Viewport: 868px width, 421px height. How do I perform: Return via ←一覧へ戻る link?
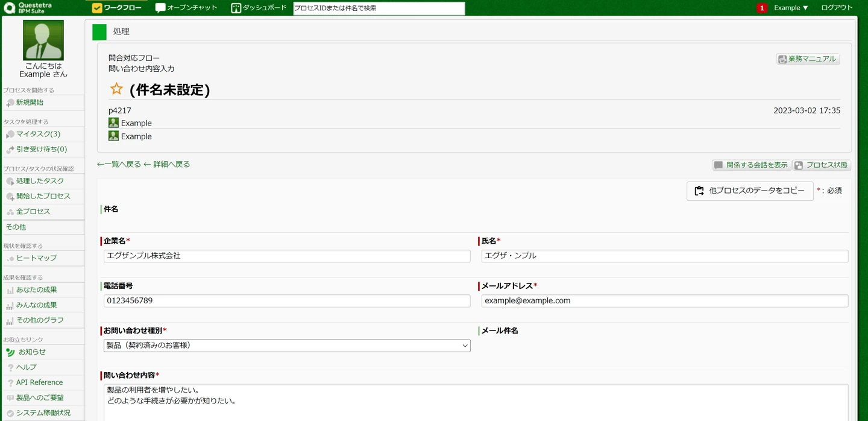click(x=119, y=164)
